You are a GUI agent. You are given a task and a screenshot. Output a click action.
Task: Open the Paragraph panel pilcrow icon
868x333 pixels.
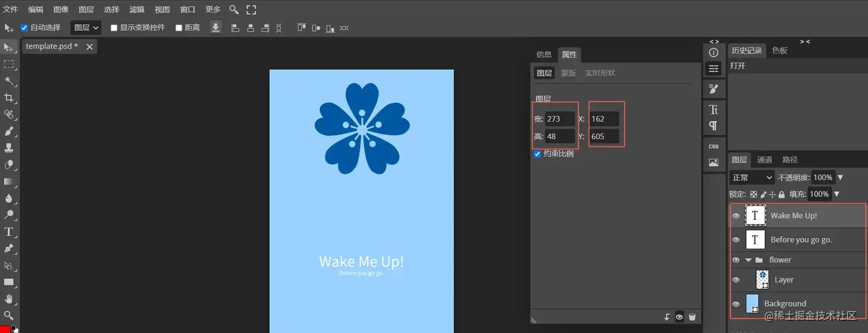pos(714,125)
